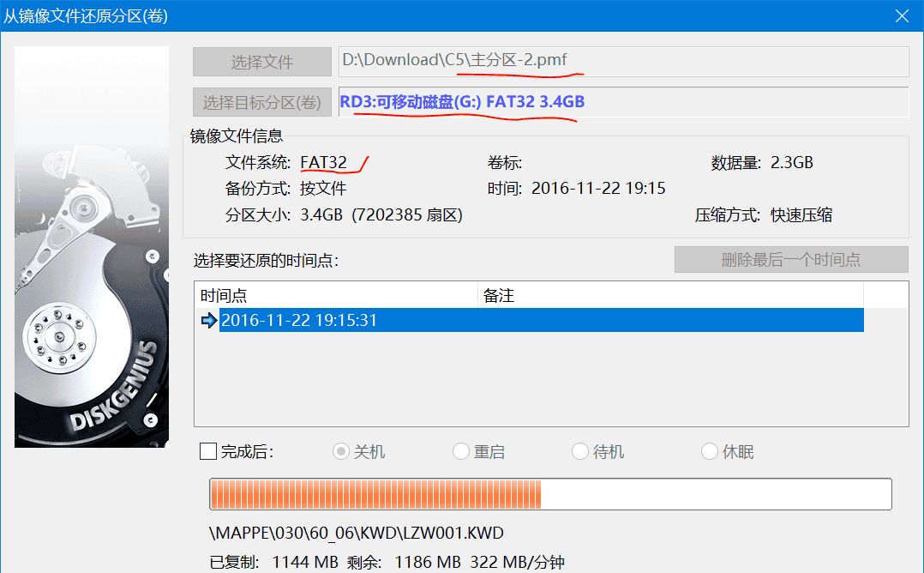Image resolution: width=924 pixels, height=573 pixels.
Task: Click the image file path field with 主分区-2.pmf
Action: (623, 61)
